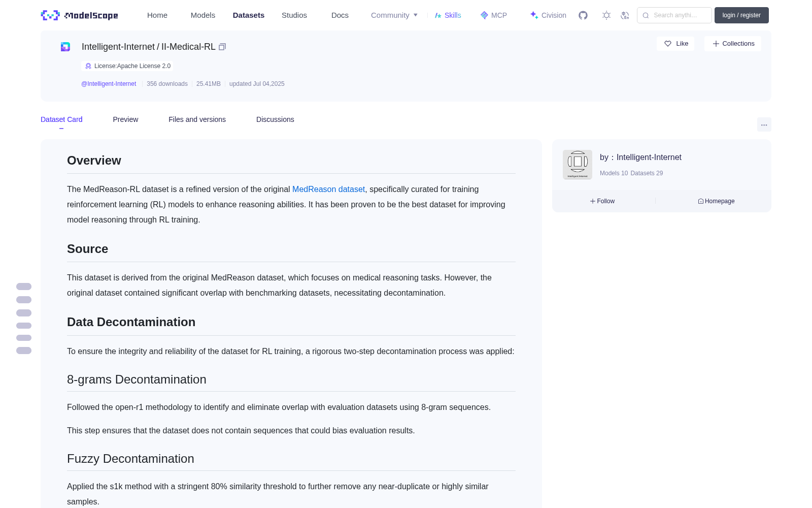Like the dataset with heart button

click(x=676, y=44)
